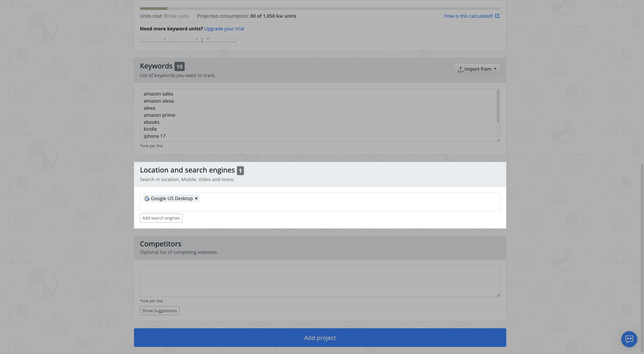
Task: Click the 'Add search engines' button
Action: click(x=161, y=218)
